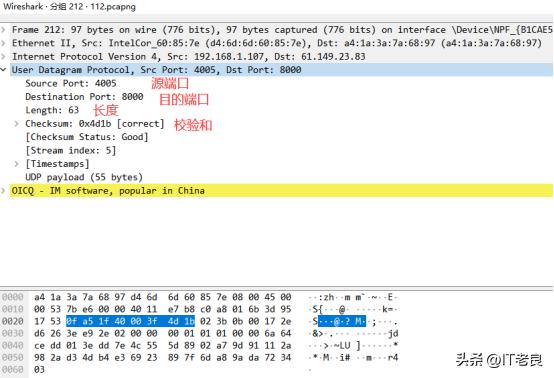554x378 pixels.
Task: Click hex offset 0000 row label
Action: click(13, 297)
